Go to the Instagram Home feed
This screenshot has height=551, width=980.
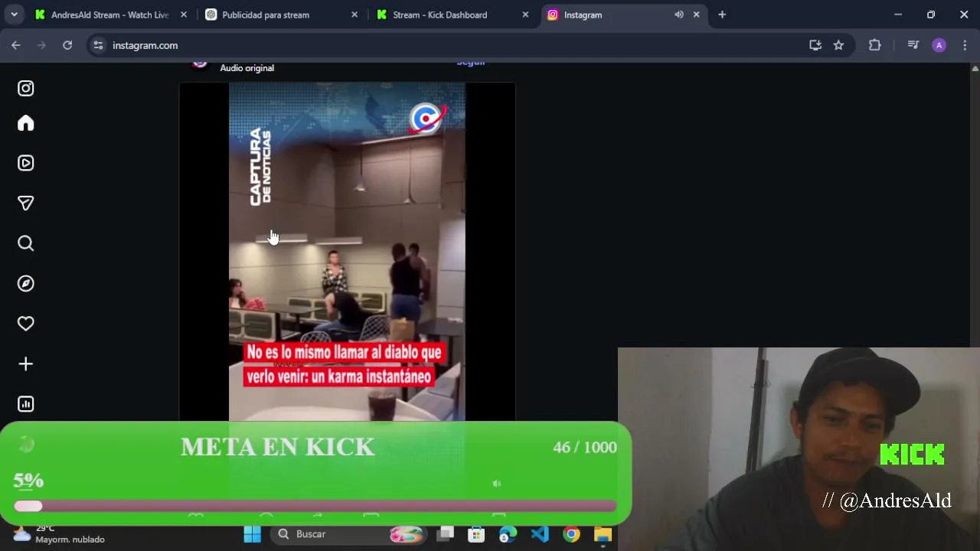(26, 123)
